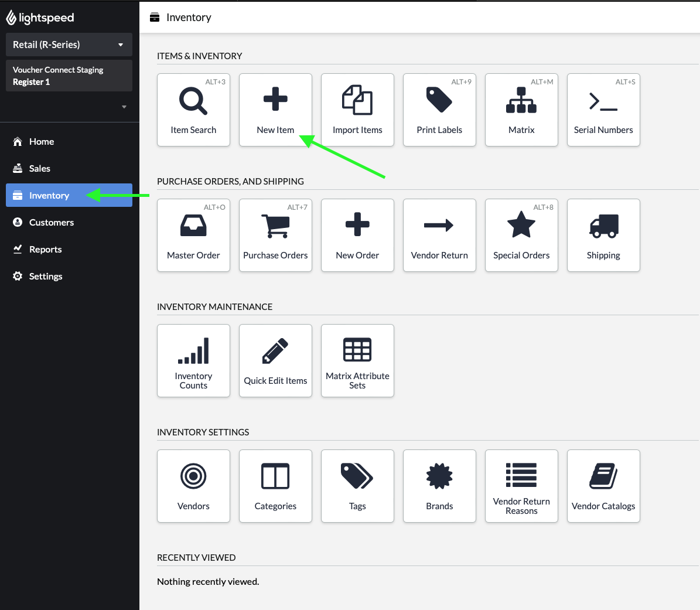Click the Inventory page header icon
This screenshot has width=700, height=610.
(x=155, y=18)
